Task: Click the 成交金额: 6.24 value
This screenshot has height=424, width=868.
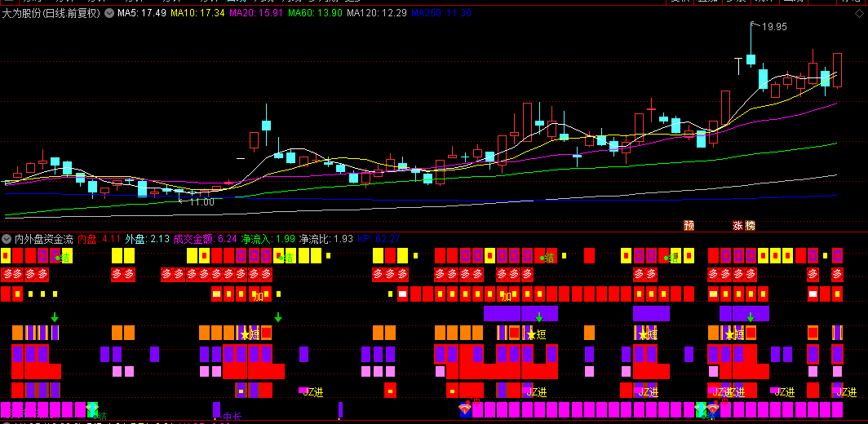Action: [205, 239]
